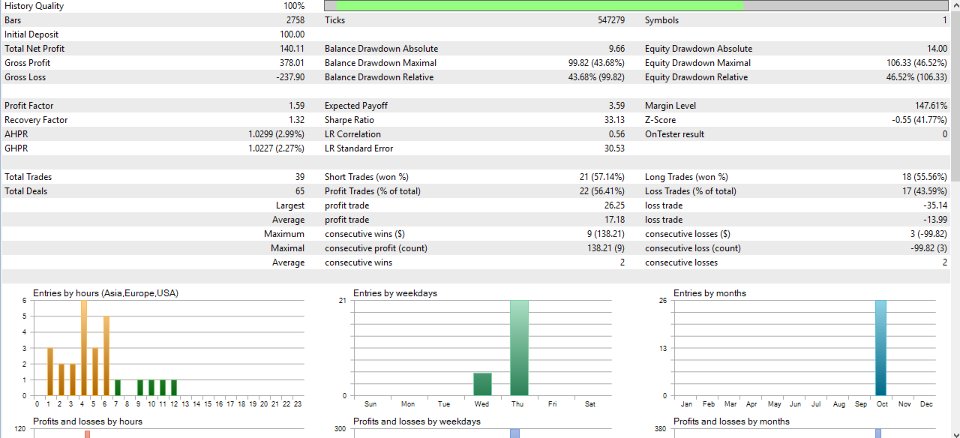Image resolution: width=960 pixels, height=438 pixels.
Task: Click the Thursday bar in Entries by weekdays
Action: (x=519, y=348)
